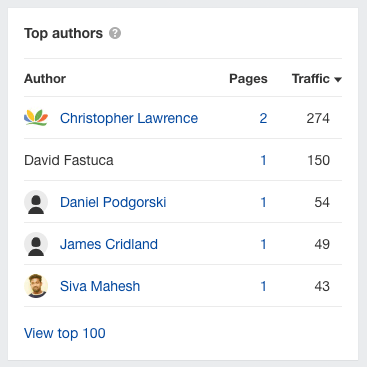Open Christopher Lawrence author link
This screenshot has width=367, height=367.
coord(129,118)
